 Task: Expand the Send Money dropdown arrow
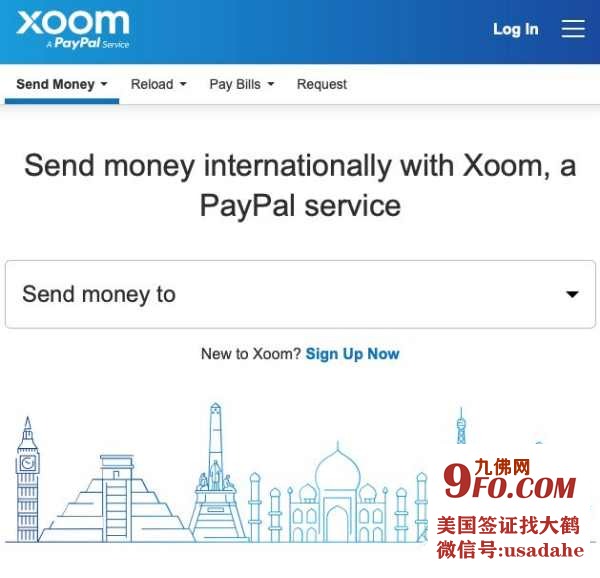point(104,84)
